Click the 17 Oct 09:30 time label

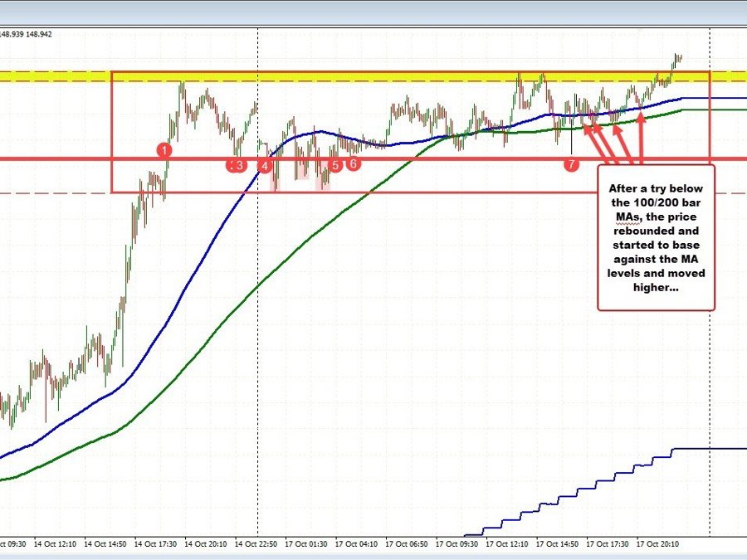coord(456,544)
